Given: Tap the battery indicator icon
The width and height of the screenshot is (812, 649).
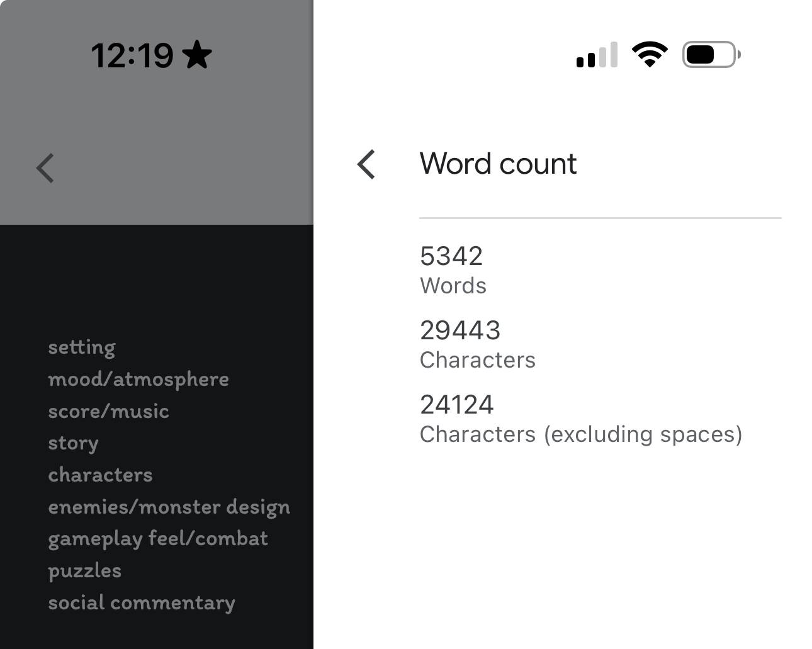Looking at the screenshot, I should click(x=711, y=55).
